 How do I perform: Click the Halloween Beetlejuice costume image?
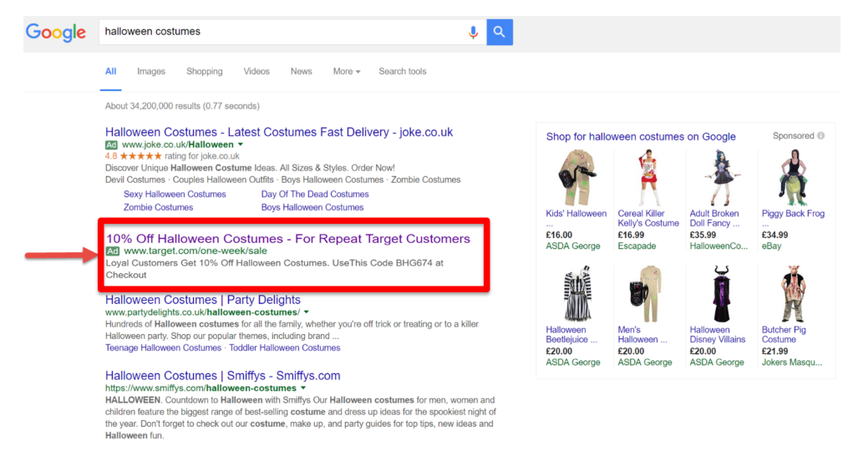576,293
